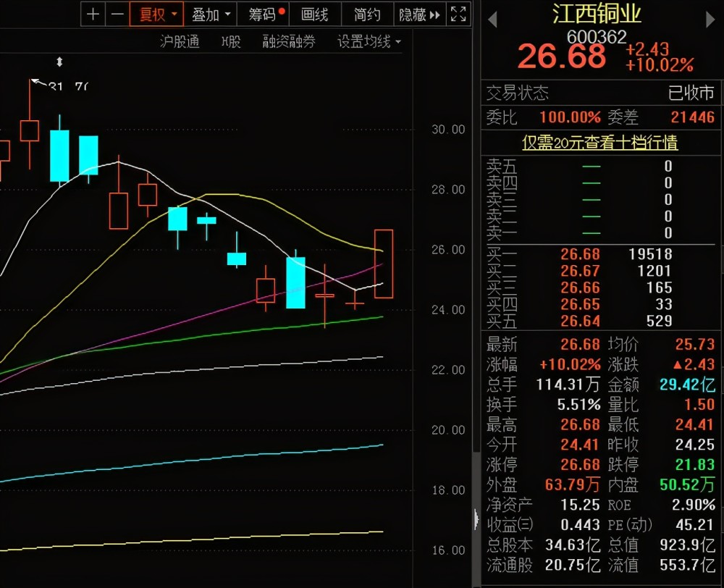Click the 20.00 price axis label
This screenshot has width=724, height=588.
[x=448, y=429]
